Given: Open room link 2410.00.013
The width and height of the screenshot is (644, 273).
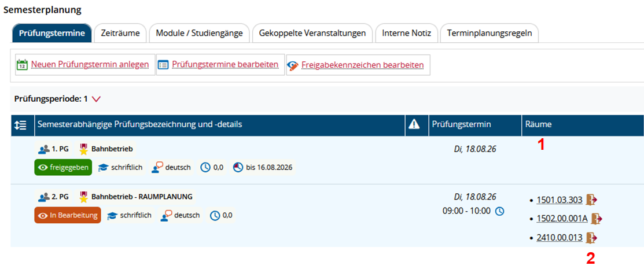Looking at the screenshot, I should (560, 238).
